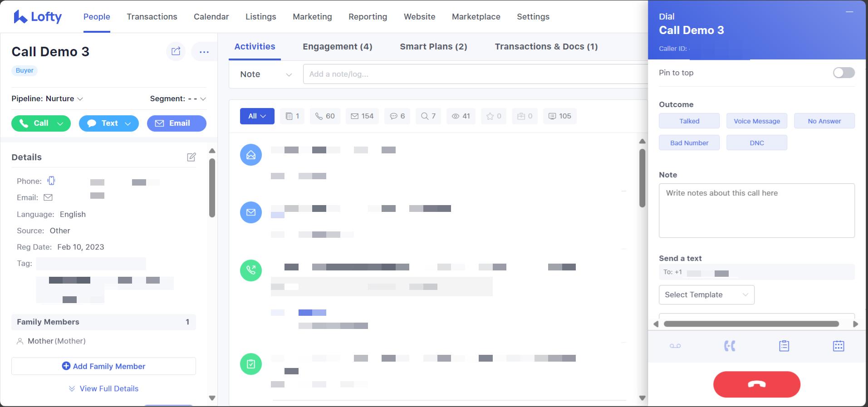Click the red hang up call button
Image resolution: width=868 pixels, height=407 pixels.
click(x=756, y=384)
